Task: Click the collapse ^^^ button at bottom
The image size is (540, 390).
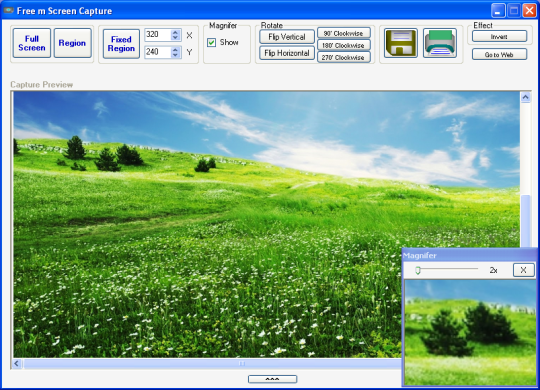Action: point(272,379)
